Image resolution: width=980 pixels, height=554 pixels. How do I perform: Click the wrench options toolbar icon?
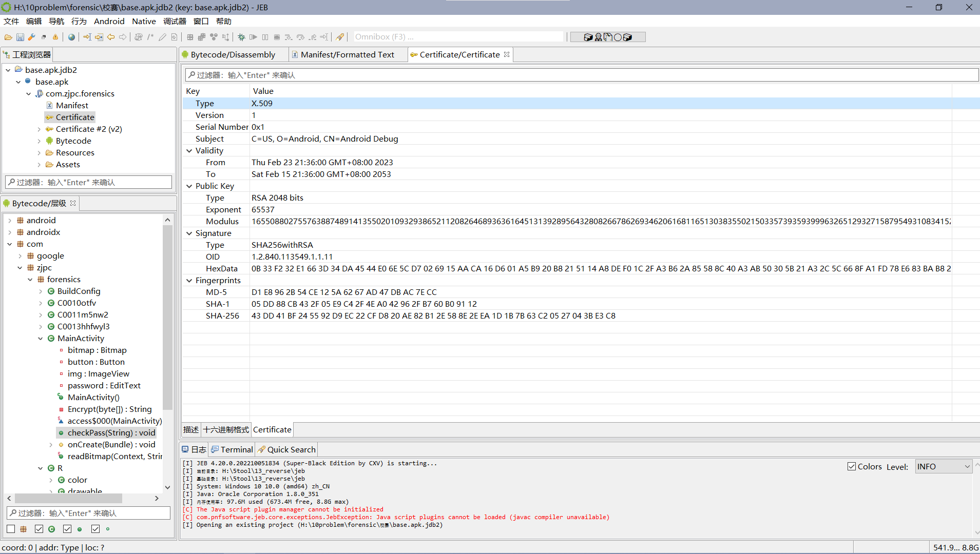tap(32, 37)
